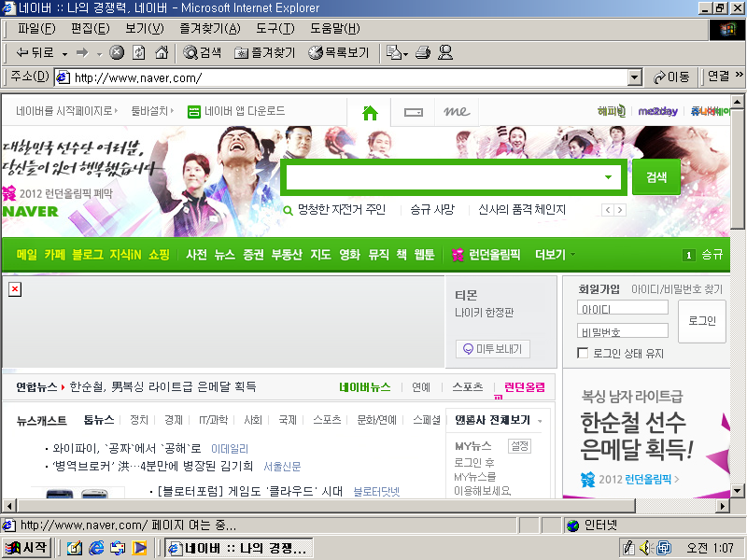The height and width of the screenshot is (560, 747).
Task: Go to the browser Home icon
Action: click(162, 52)
